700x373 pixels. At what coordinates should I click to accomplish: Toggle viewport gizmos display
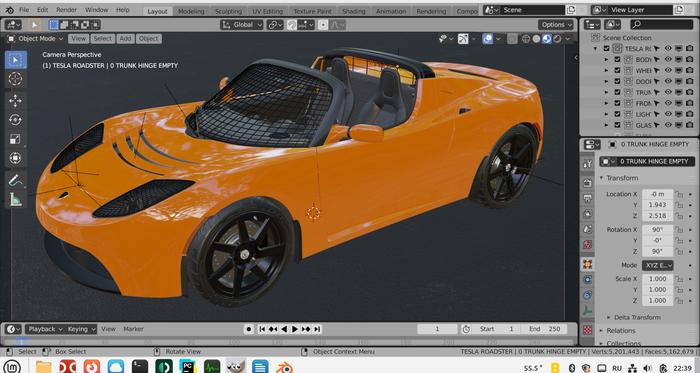463,39
